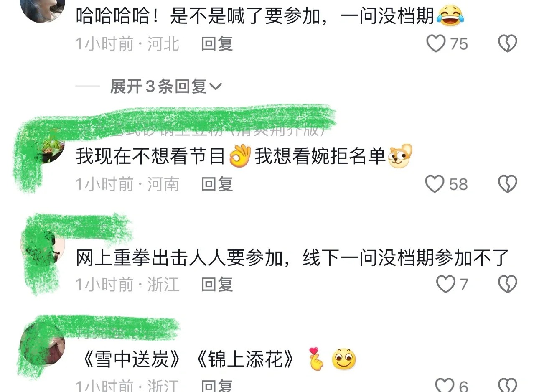The image size is (539, 392).
Task: Like the 雪中送炭 comment with 6 likes
Action: pos(445,385)
